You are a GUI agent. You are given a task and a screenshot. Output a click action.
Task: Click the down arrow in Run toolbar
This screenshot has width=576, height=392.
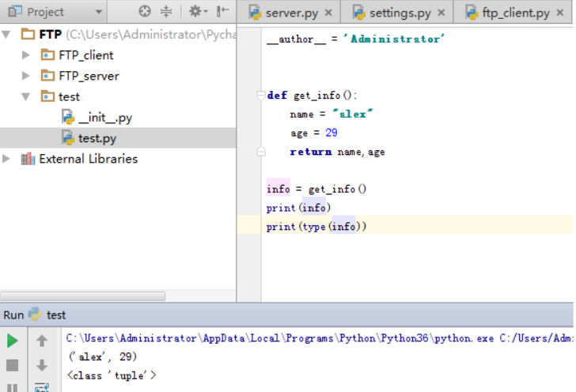(42, 366)
